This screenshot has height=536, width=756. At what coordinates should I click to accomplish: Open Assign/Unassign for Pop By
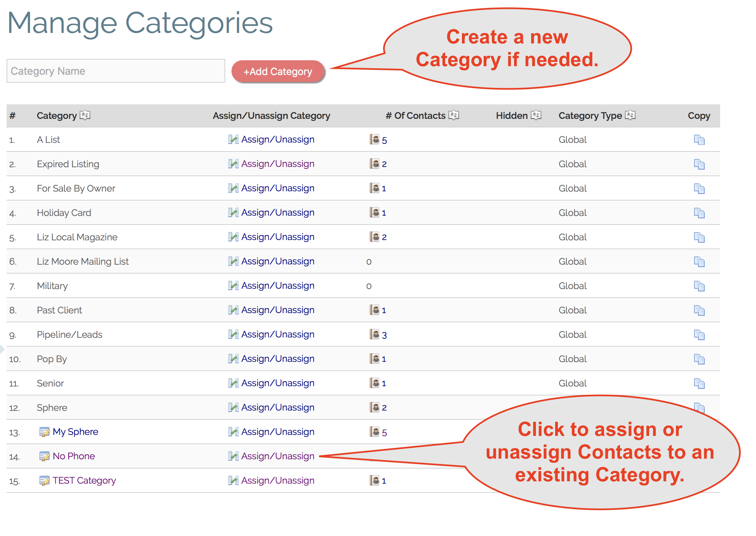tap(278, 359)
